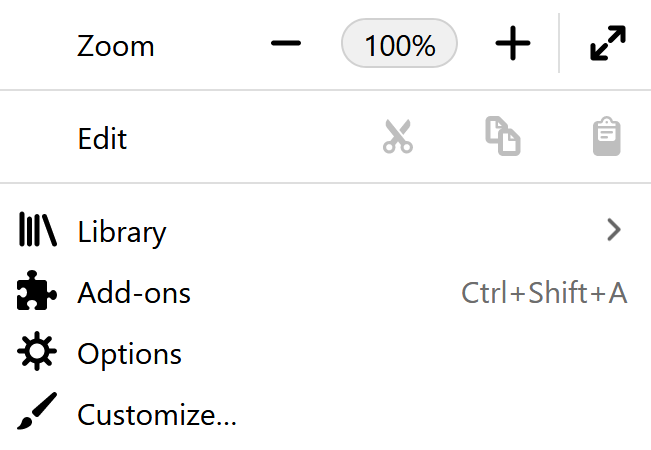Select Options from the menu
Image resolution: width=651 pixels, height=450 pixels.
coord(130,354)
